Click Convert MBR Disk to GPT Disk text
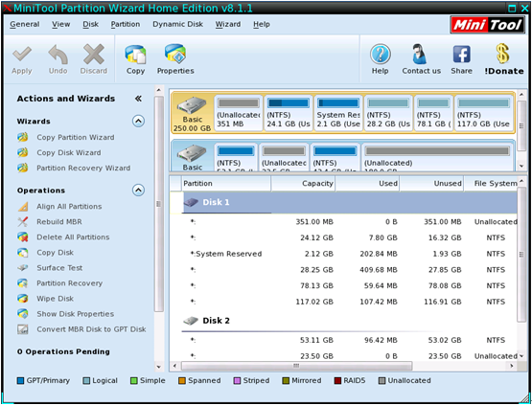 tap(92, 329)
